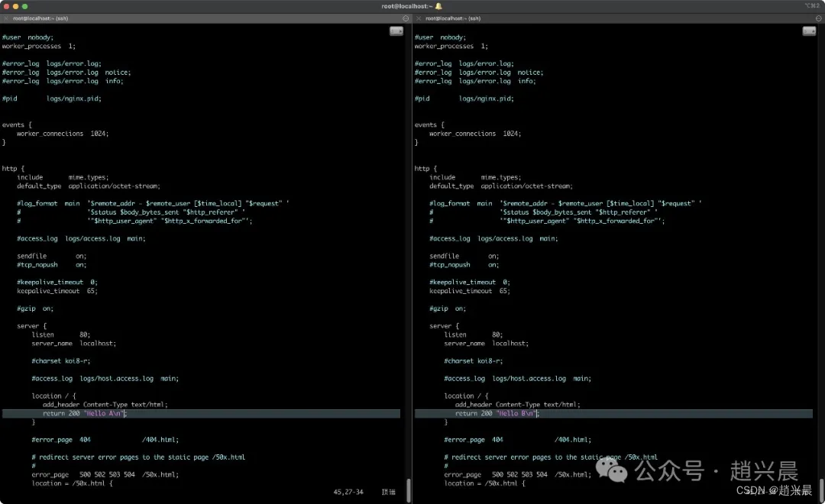The width and height of the screenshot is (825, 504).
Task: Click '#gzip on;' in the left pane
Action: point(35,309)
